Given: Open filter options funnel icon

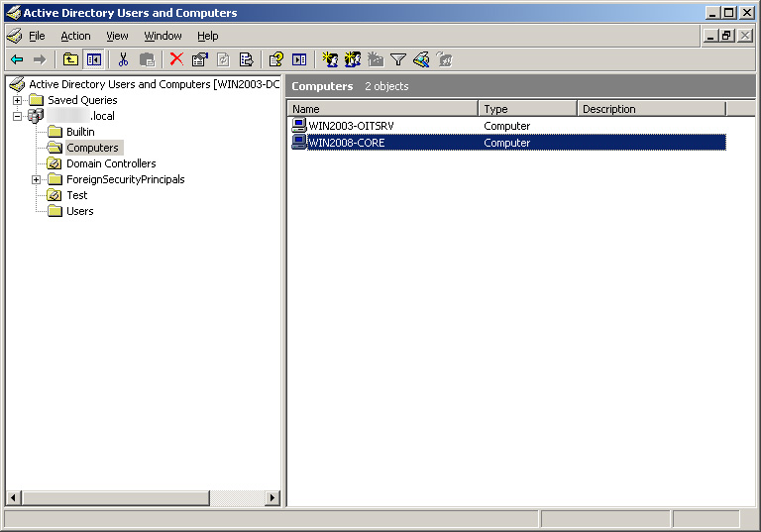Looking at the screenshot, I should tap(398, 59).
